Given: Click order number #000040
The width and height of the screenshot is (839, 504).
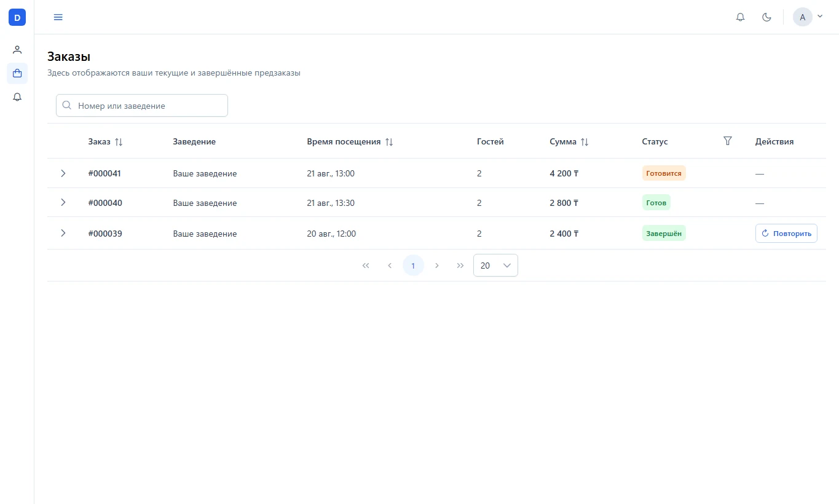Looking at the screenshot, I should pos(105,203).
